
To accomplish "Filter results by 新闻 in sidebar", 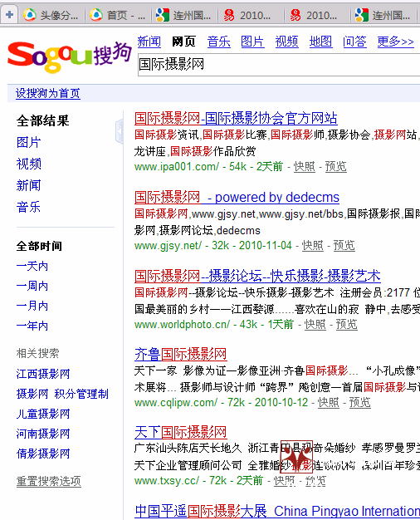I will click(28, 185).
